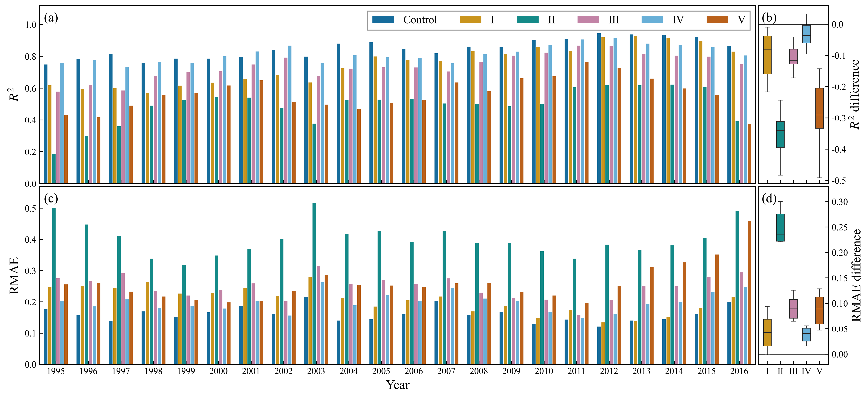The height and width of the screenshot is (394, 868).
Task: Click the dark blue Control R² bar for 2012
Action: [x=599, y=108]
